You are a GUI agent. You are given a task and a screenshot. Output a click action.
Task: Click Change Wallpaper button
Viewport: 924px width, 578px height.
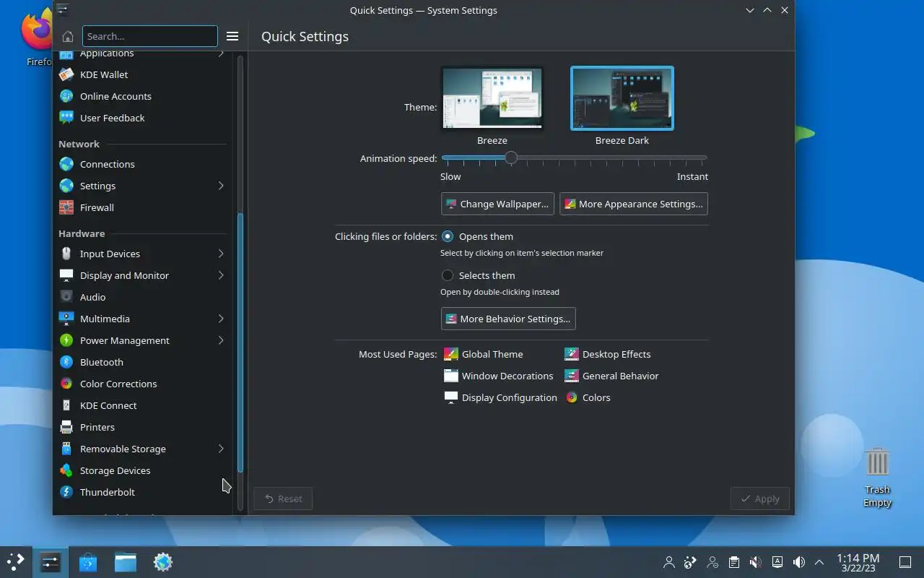[497, 204]
